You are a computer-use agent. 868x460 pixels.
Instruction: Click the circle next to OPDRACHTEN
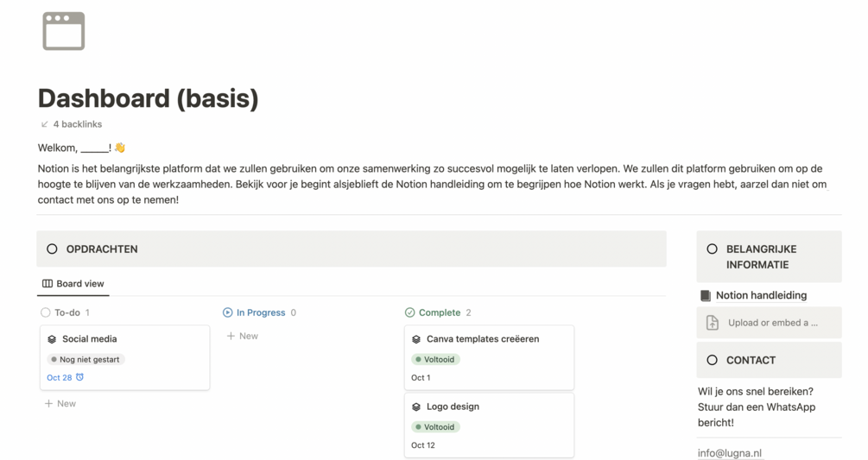click(x=52, y=249)
